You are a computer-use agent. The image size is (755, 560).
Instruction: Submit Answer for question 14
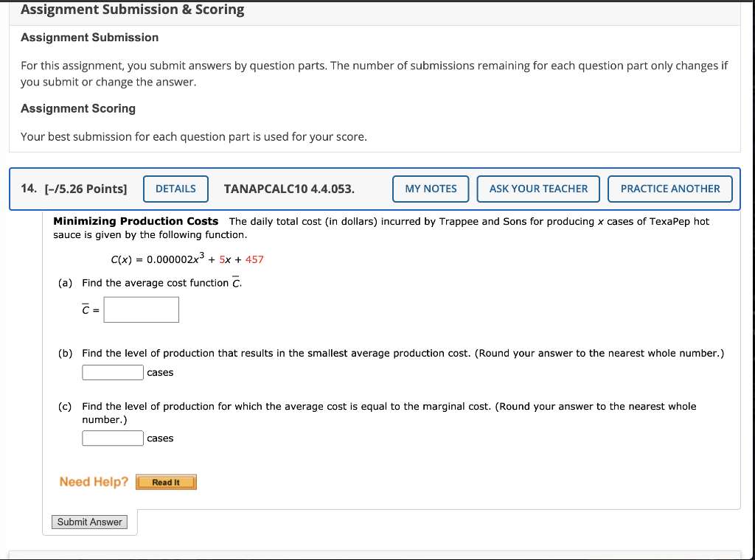(x=89, y=522)
